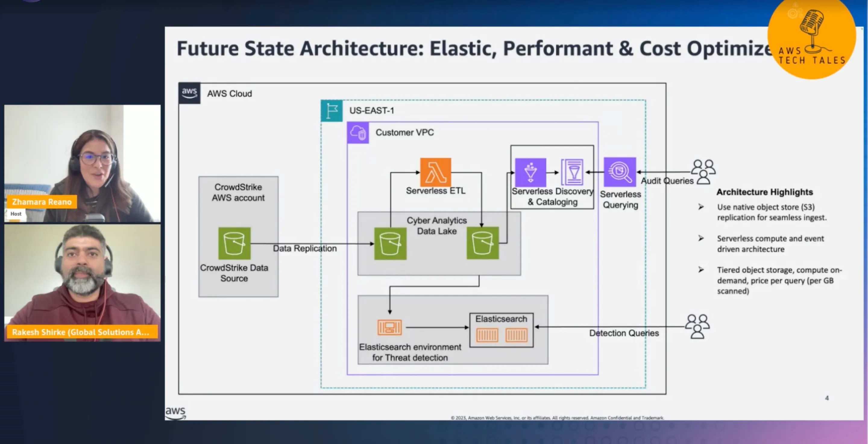
Task: Click the CrowdStrike AWS account label
Action: pyautogui.click(x=238, y=192)
